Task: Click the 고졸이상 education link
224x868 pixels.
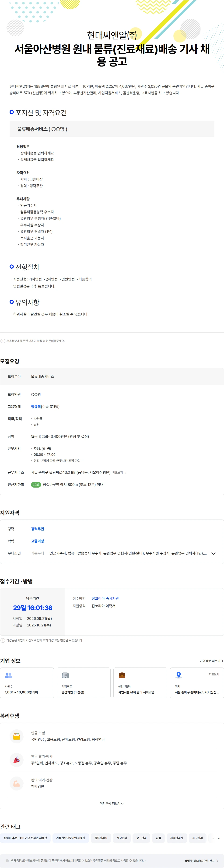Action: point(37,541)
